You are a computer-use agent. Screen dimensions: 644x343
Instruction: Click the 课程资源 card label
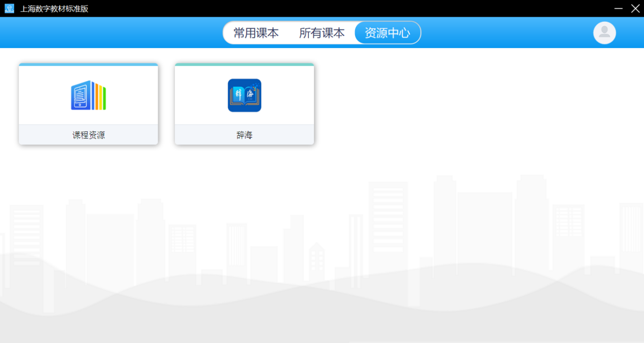(x=88, y=135)
